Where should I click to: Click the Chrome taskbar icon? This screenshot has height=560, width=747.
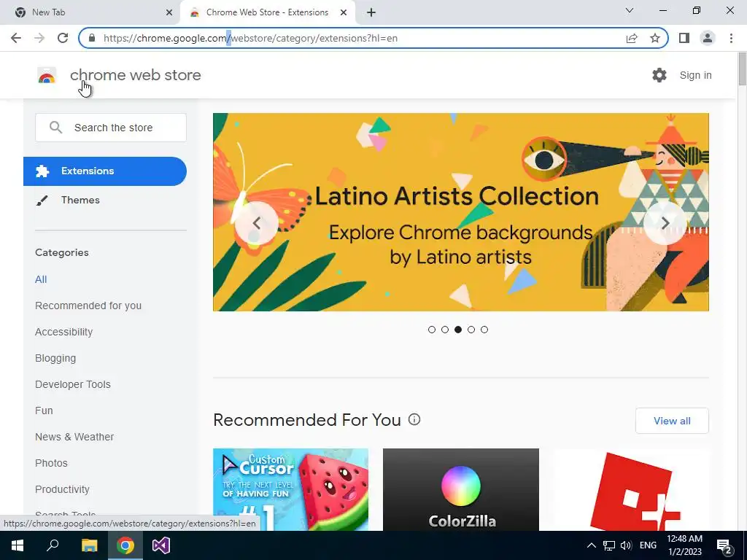pos(125,545)
